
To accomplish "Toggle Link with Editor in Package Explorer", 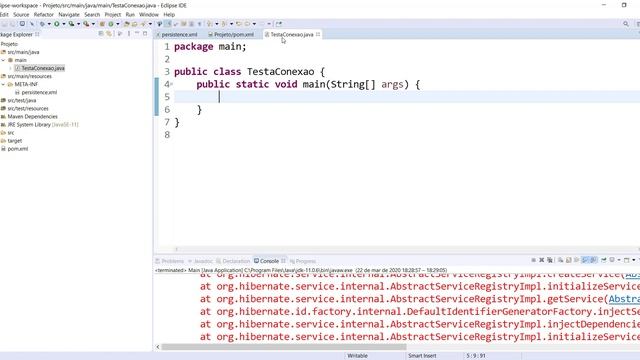I will click(x=109, y=34).
